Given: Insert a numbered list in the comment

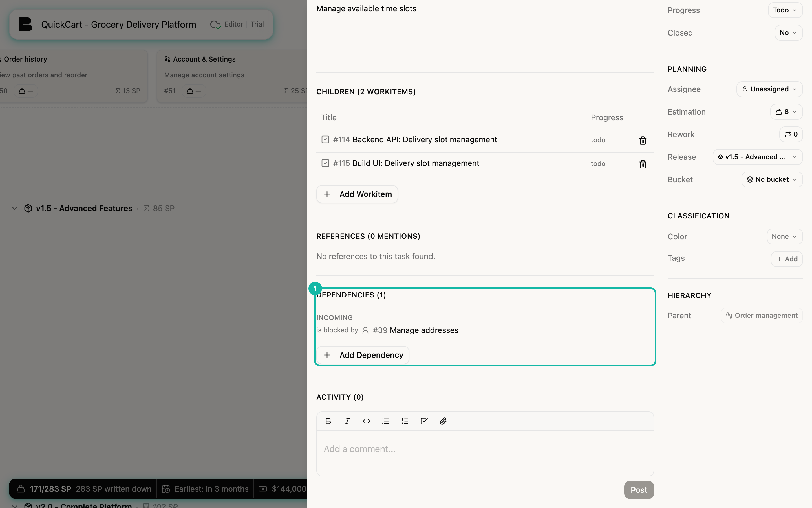Looking at the screenshot, I should coord(405,421).
